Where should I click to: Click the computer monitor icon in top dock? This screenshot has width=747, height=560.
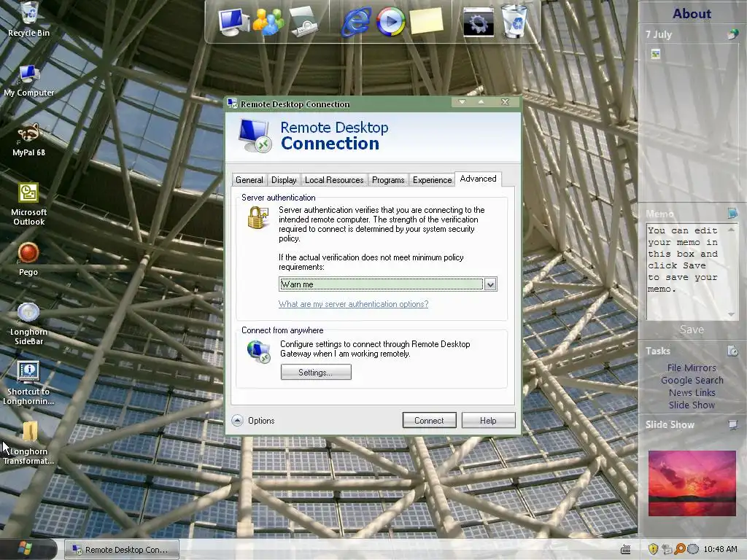tap(233, 22)
